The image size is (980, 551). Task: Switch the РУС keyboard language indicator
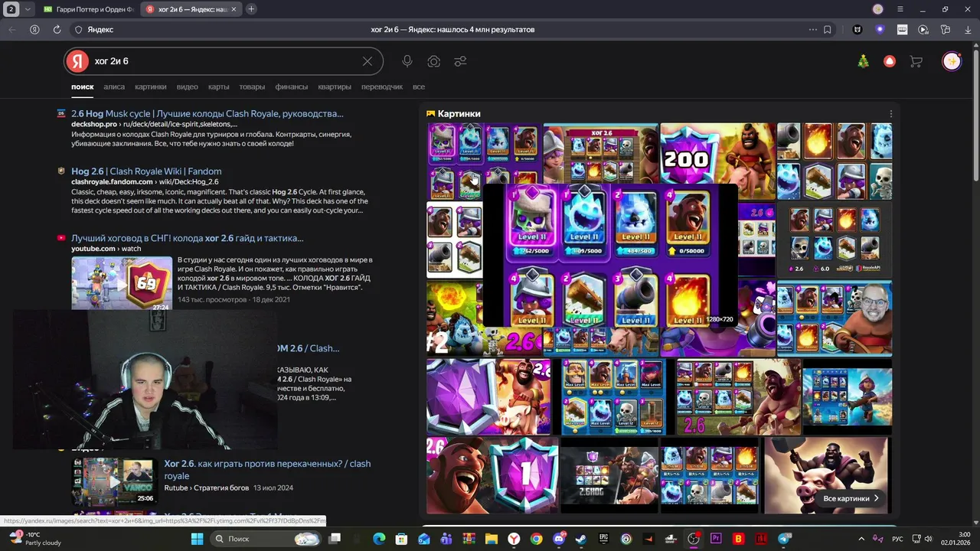click(x=897, y=539)
